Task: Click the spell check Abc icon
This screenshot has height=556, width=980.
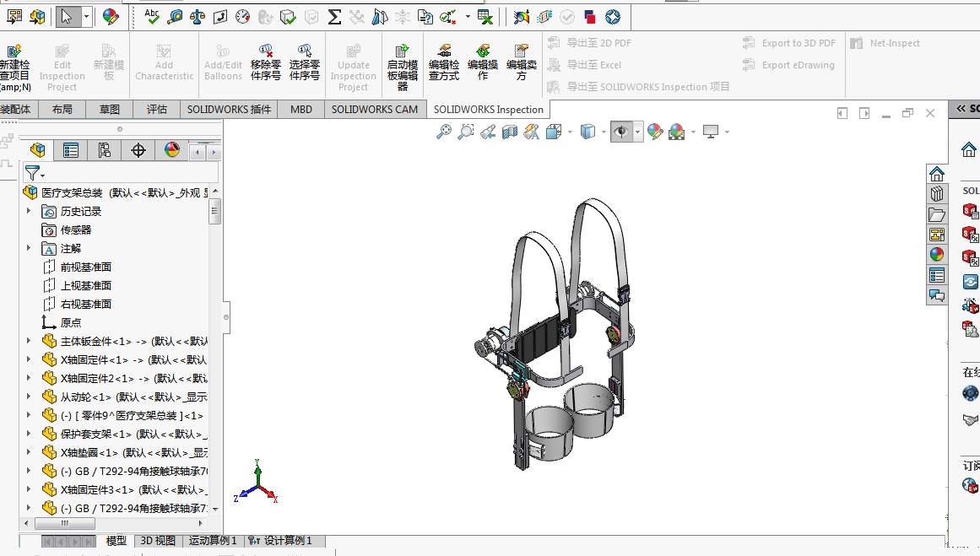Action: 152,17
